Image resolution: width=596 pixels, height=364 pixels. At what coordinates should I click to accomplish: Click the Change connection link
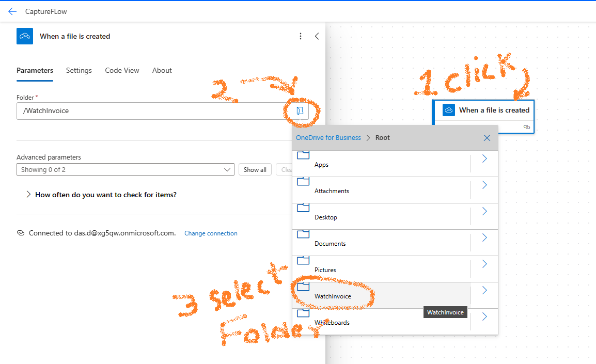[x=211, y=233]
